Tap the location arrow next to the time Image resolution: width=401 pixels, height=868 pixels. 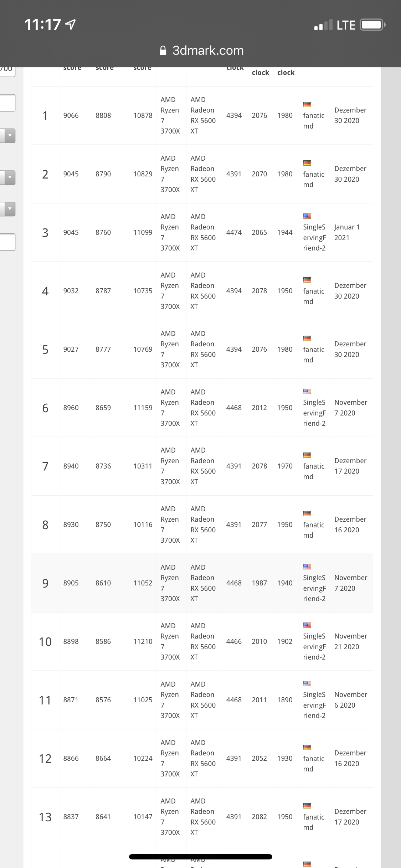point(71,25)
